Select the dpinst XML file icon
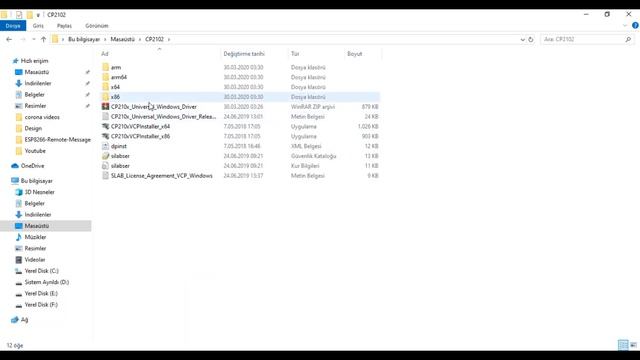Image resolution: width=640 pixels, height=360 pixels. (x=105, y=146)
